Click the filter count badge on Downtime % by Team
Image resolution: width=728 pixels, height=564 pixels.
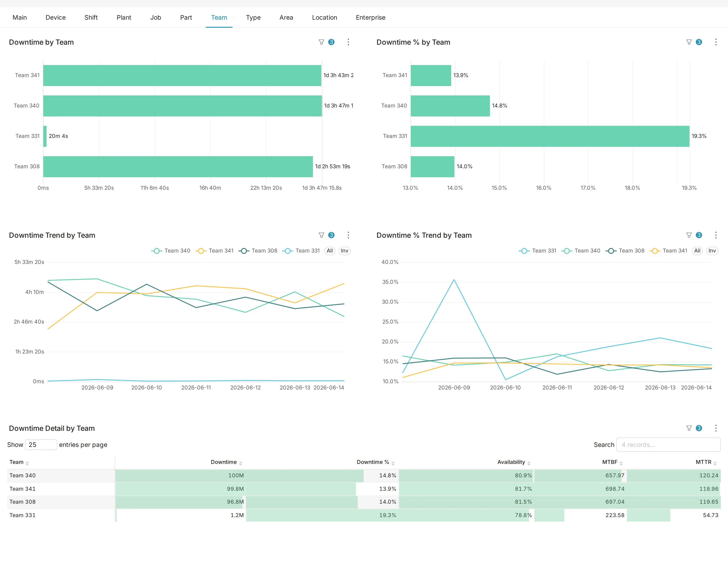(x=699, y=42)
